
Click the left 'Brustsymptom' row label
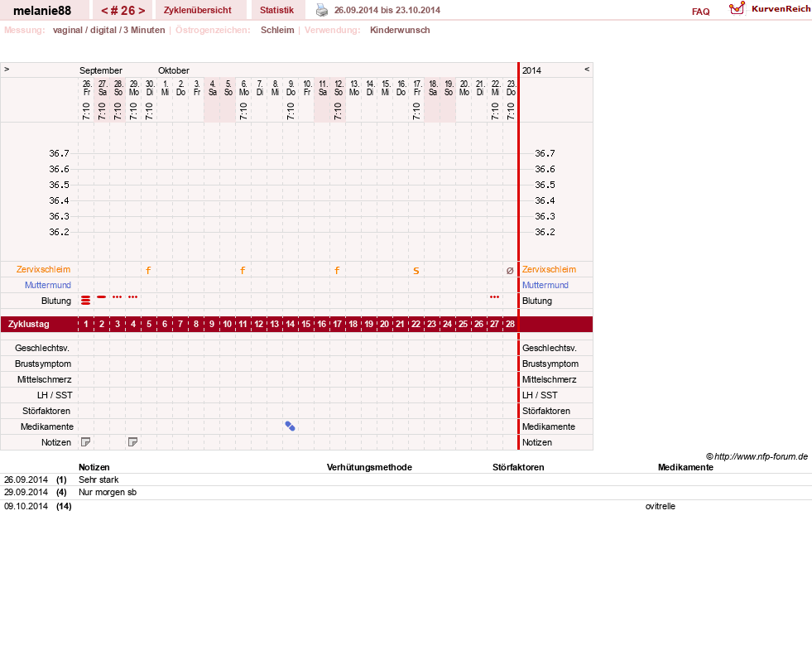coord(43,364)
